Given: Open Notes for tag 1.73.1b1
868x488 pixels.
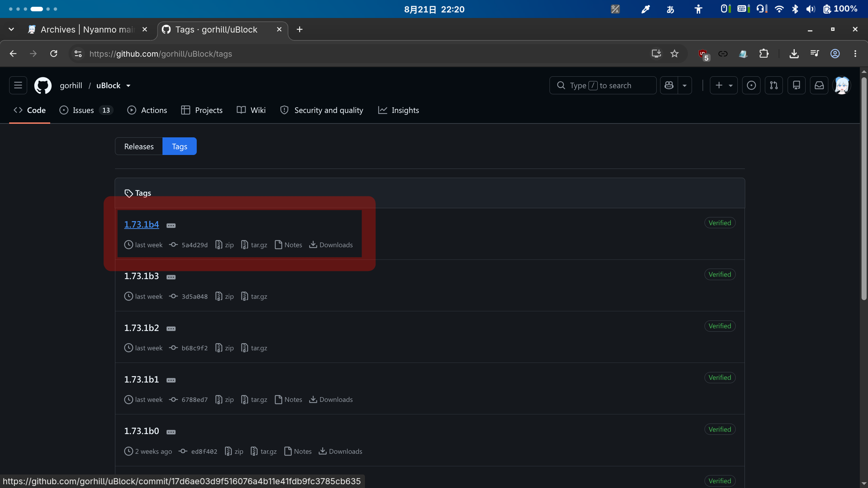Looking at the screenshot, I should pos(288,399).
